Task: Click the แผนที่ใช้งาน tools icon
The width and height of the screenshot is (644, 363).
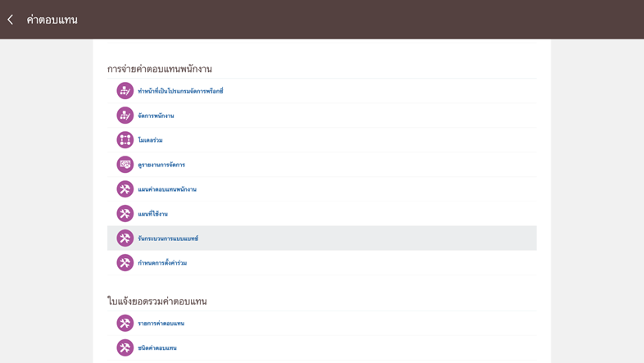Action: [x=125, y=214]
